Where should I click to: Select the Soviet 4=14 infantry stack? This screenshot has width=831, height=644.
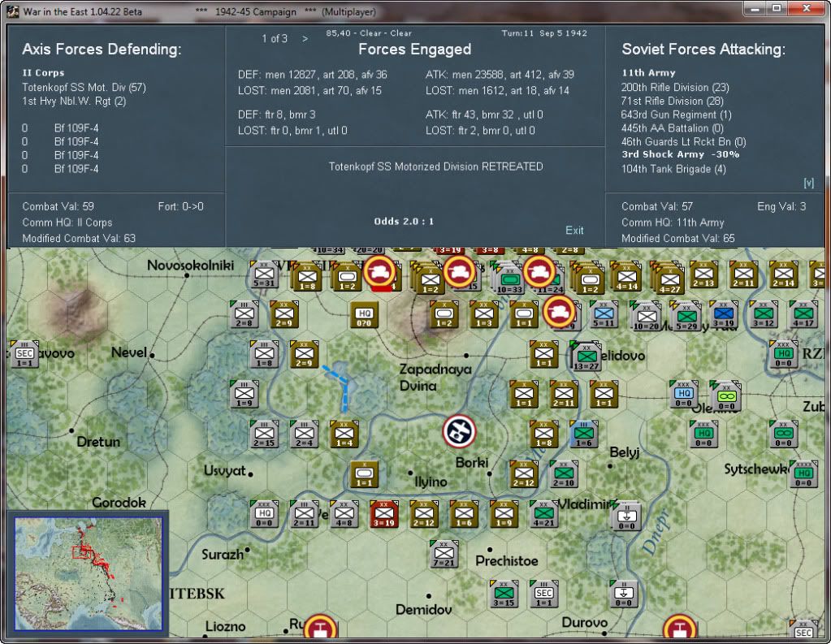[x=626, y=276]
